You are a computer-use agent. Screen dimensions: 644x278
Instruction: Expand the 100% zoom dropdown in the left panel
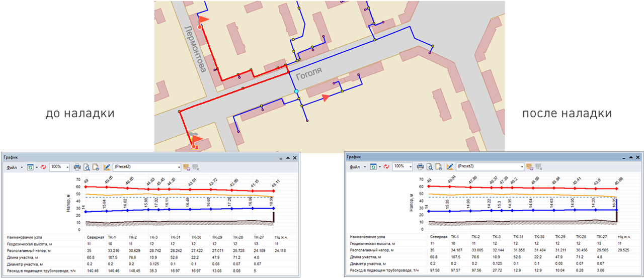tap(67, 167)
